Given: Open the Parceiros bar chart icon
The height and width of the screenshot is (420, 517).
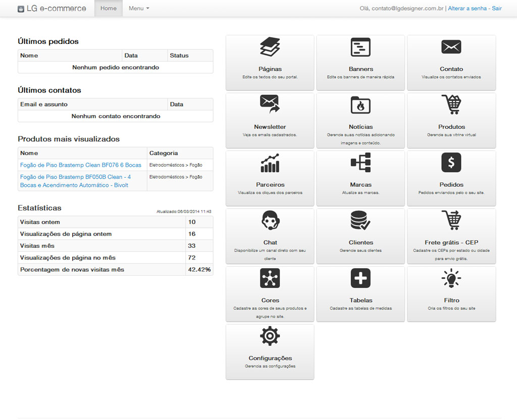Looking at the screenshot, I should (270, 163).
